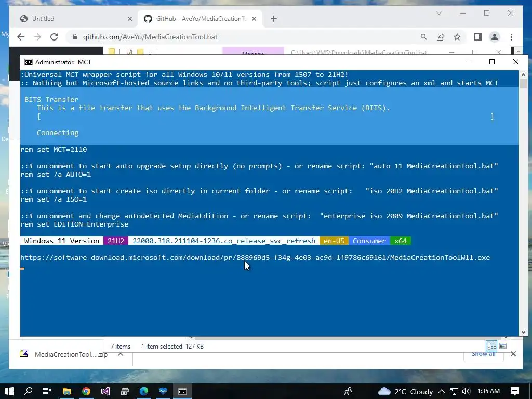The width and height of the screenshot is (532, 399).
Task: Switch Explorer to large icons view
Action: tap(503, 346)
